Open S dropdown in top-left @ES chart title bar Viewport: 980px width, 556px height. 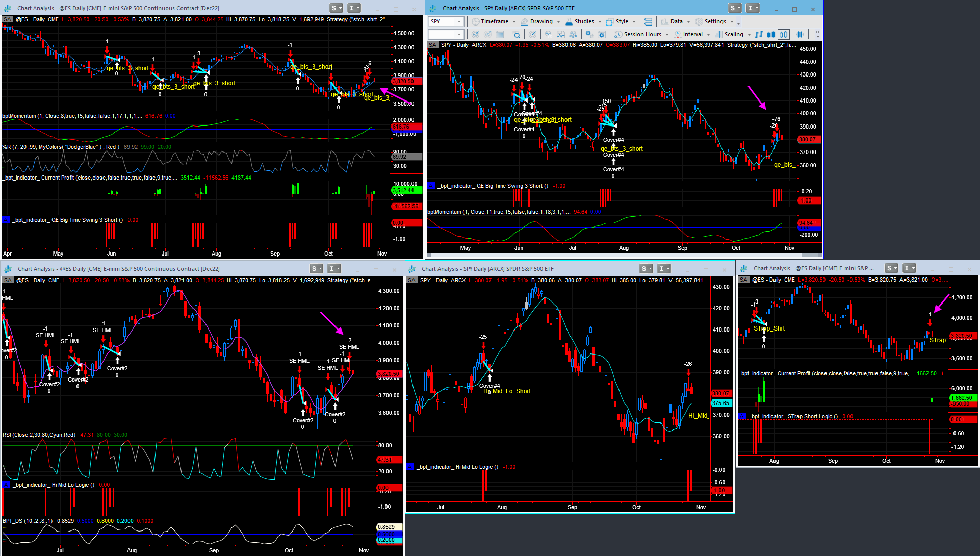[x=337, y=8]
